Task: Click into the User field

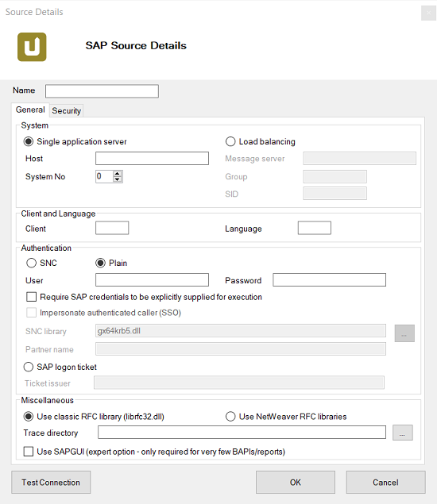Action: click(x=153, y=279)
